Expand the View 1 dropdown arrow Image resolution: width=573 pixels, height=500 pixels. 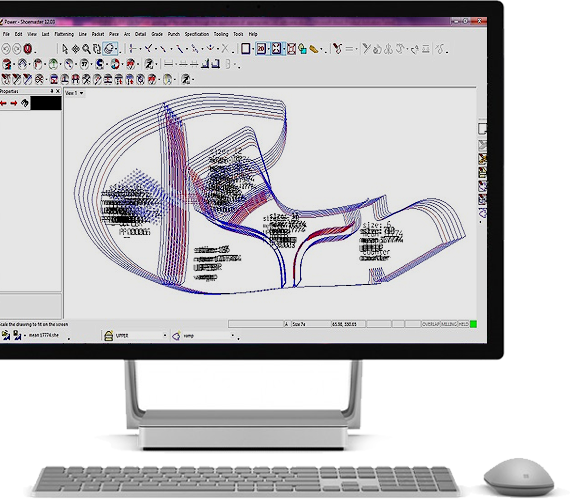[81, 93]
